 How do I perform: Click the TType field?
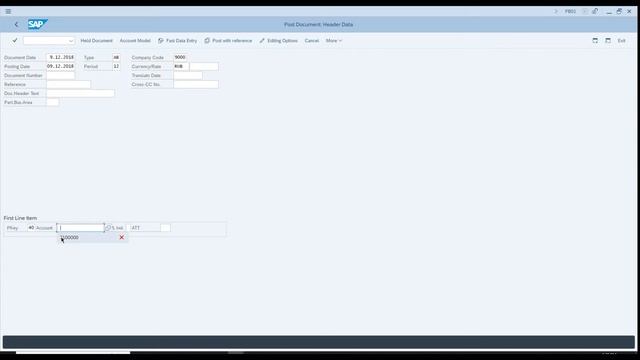pos(165,228)
